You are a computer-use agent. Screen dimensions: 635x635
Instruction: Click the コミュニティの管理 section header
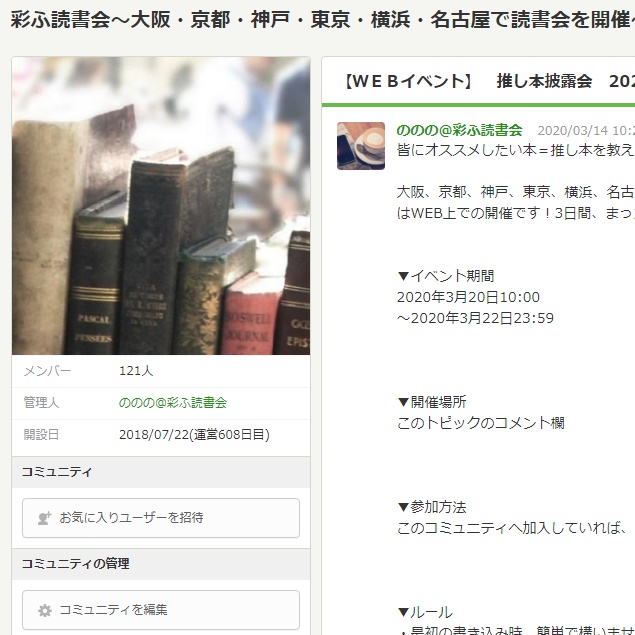[x=161, y=564]
